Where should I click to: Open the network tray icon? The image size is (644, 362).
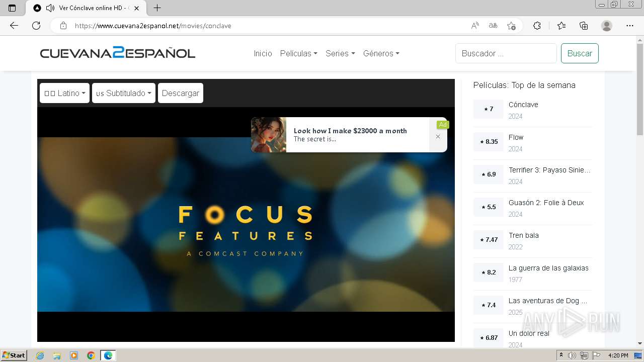(584, 355)
